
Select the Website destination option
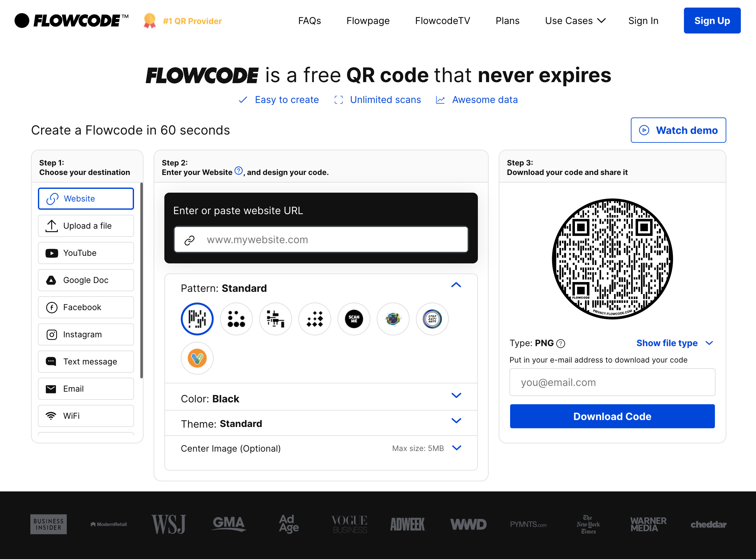tap(86, 199)
